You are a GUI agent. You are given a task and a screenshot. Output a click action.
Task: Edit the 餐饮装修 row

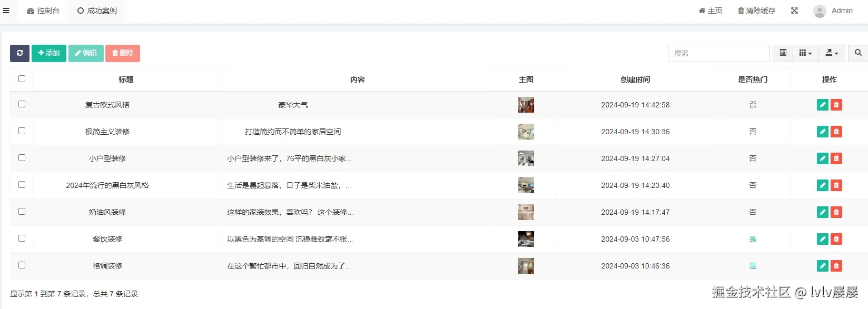point(823,239)
